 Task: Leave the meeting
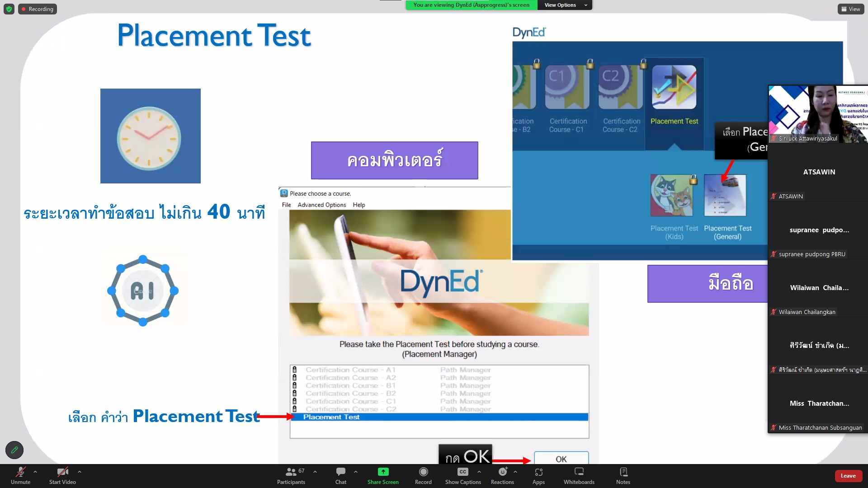point(848,476)
